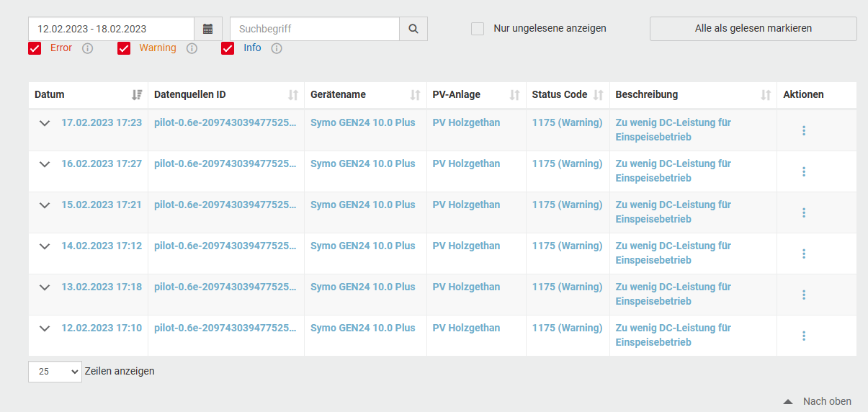Focus the Suchbegriff search field

(x=315, y=29)
